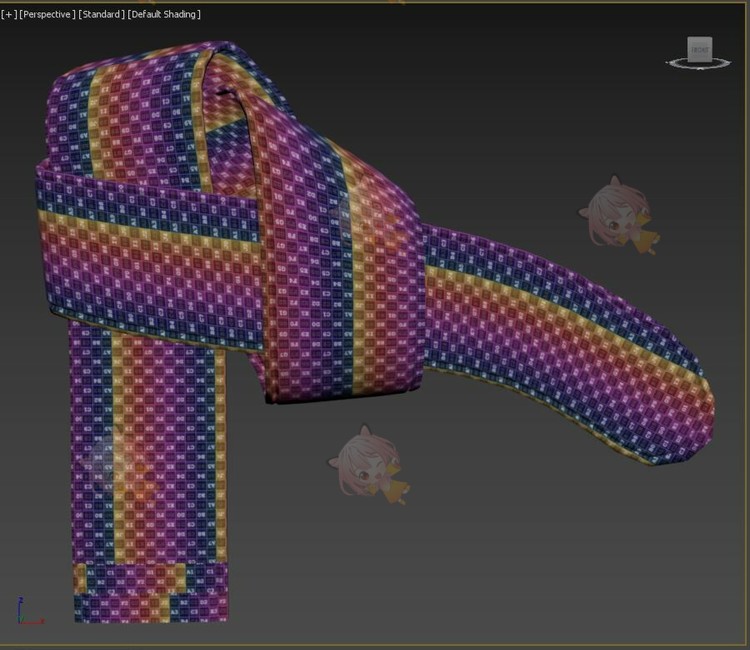The width and height of the screenshot is (750, 650).
Task: Open the [+] viewport general menu
Action: pos(9,14)
